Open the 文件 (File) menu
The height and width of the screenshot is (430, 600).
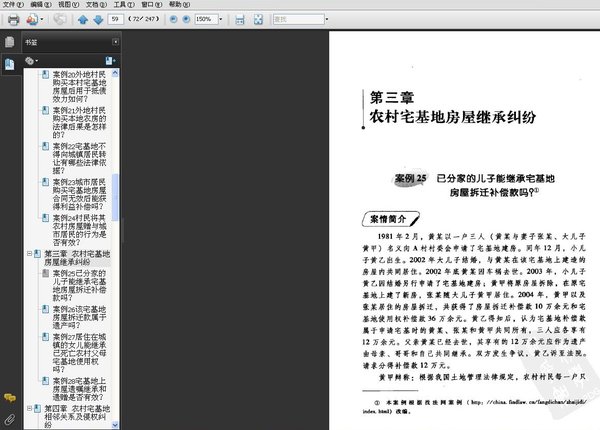[x=13, y=5]
